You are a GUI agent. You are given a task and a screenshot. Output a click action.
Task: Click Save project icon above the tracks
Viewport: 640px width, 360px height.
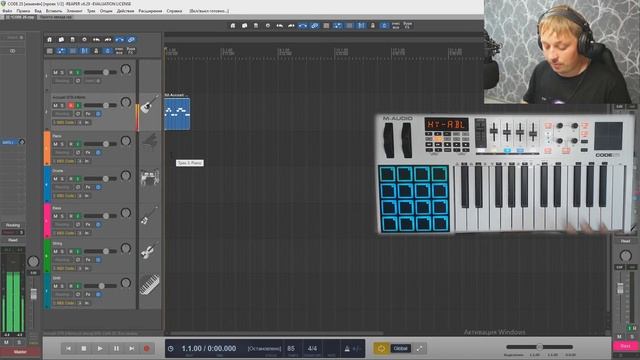(73, 40)
